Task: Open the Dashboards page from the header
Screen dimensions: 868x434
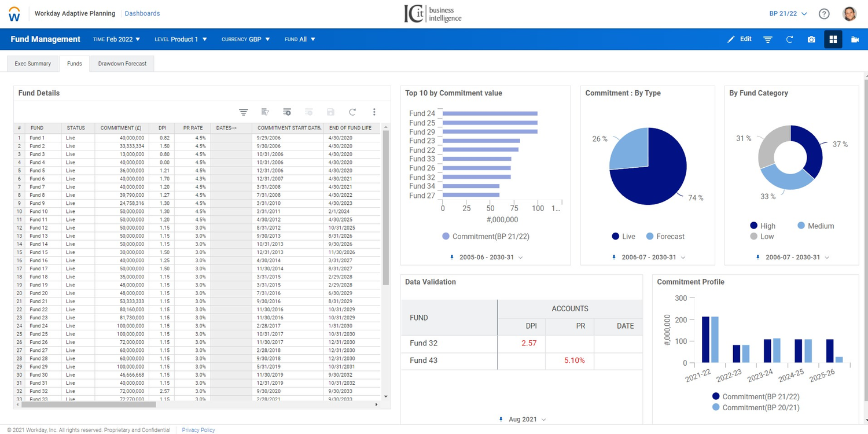Action: tap(142, 13)
